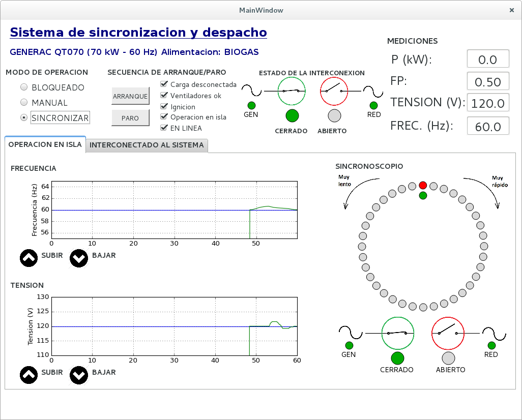Click the open red breaker icon in ESTADO DE LA INTERCONEXION
This screenshot has width=522, height=420.
click(334, 91)
